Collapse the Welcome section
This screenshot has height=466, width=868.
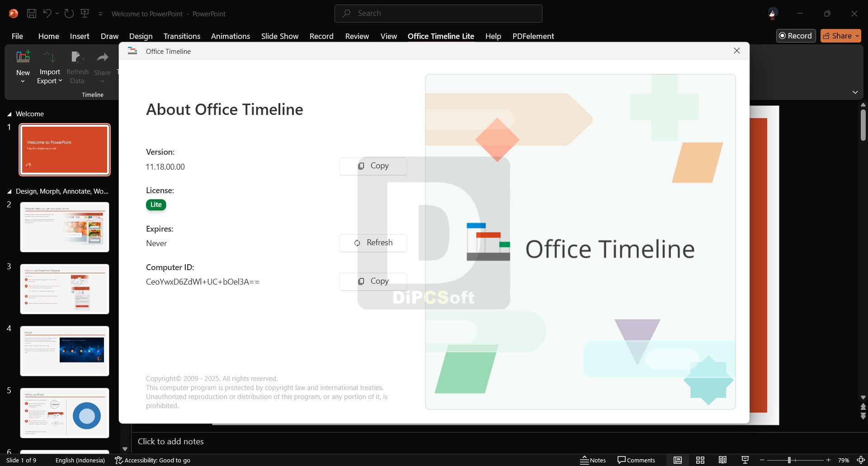tap(9, 114)
